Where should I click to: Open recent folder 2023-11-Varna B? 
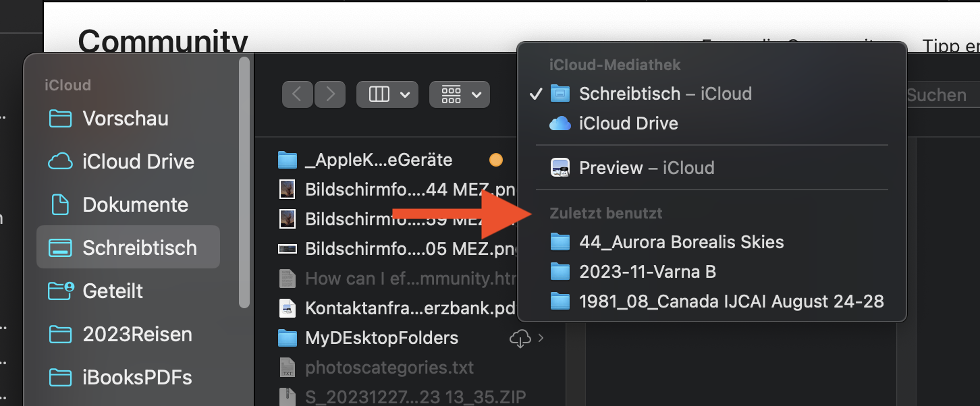tap(647, 272)
